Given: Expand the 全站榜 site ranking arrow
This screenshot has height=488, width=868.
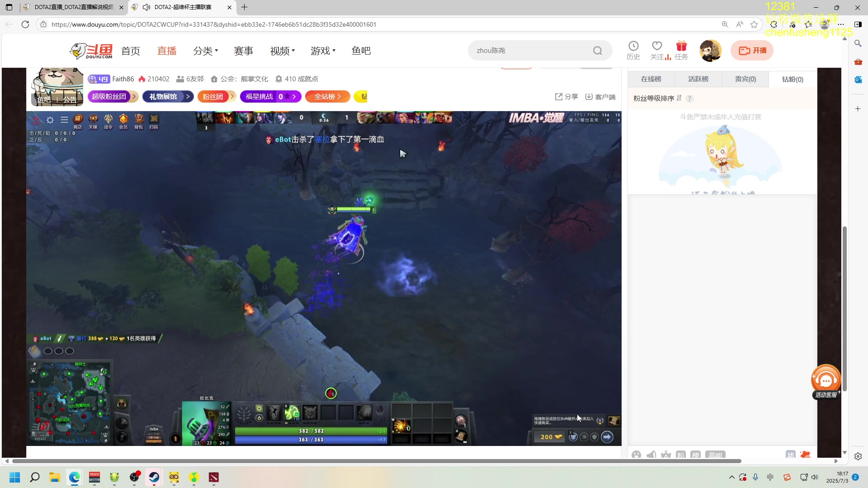Looking at the screenshot, I should [339, 96].
